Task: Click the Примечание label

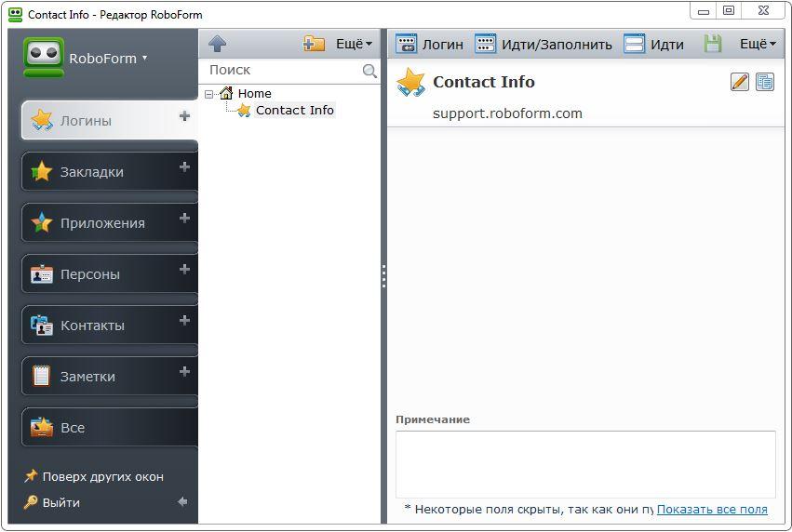Action: point(433,419)
